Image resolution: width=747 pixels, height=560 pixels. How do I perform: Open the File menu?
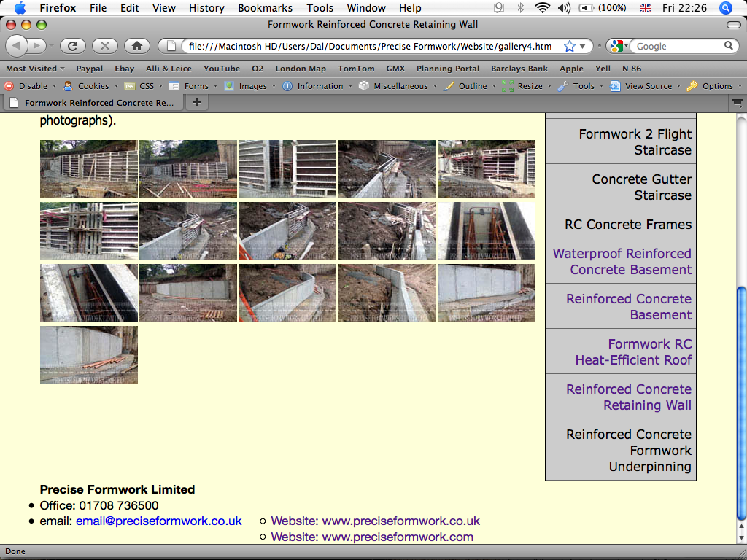pyautogui.click(x=98, y=8)
